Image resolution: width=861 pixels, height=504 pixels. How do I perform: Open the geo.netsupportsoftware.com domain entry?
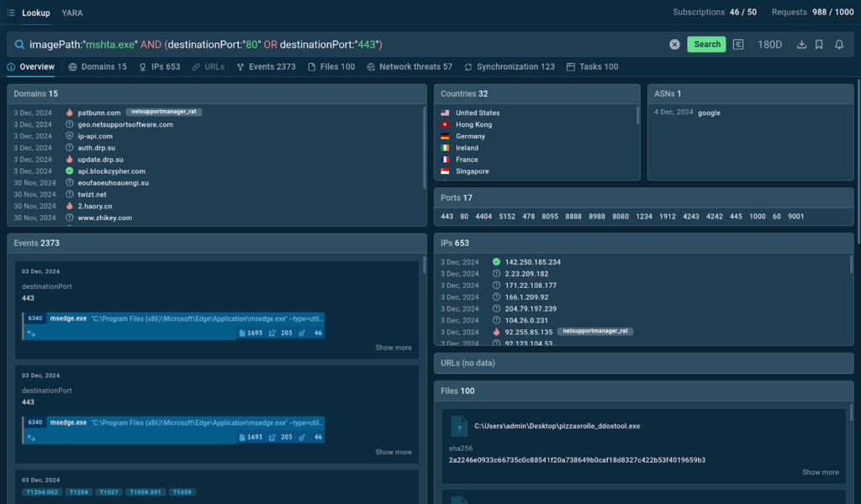click(125, 124)
